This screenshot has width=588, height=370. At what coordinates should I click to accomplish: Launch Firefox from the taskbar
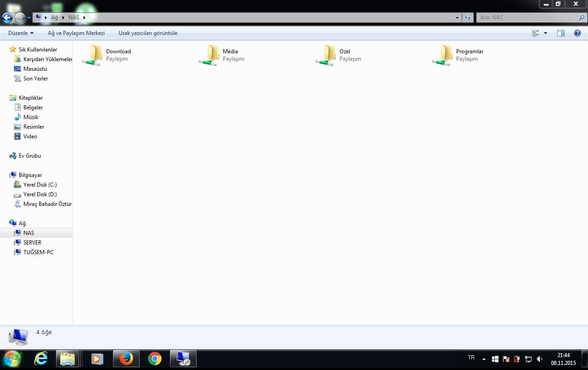pyautogui.click(x=126, y=359)
